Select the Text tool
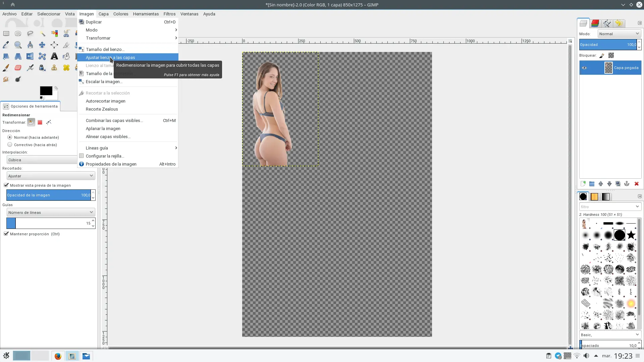 54,56
